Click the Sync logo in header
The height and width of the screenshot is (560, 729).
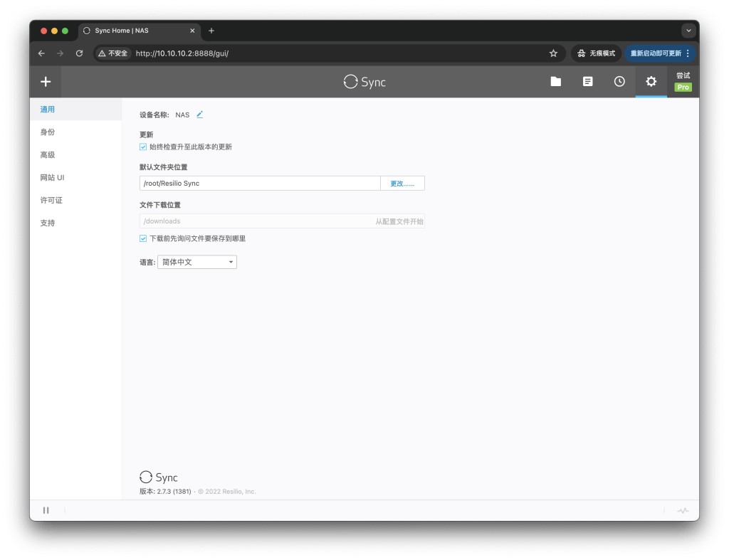(364, 82)
